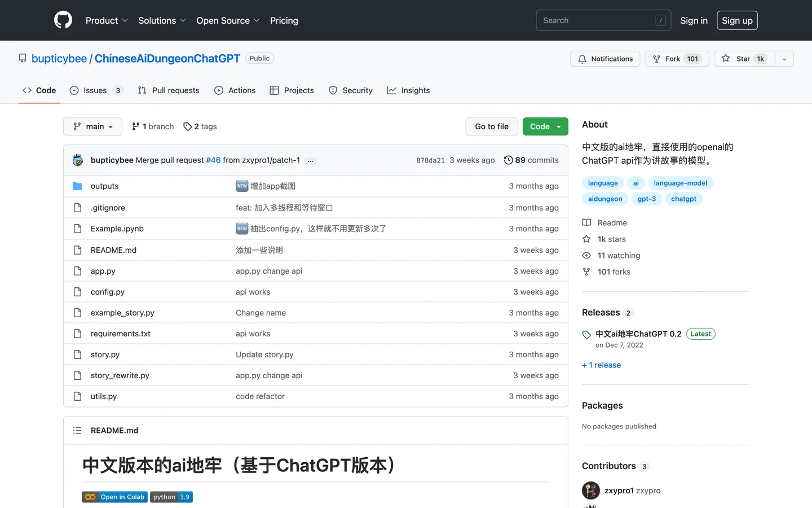
Task: Open the green Code dropdown button
Action: tap(545, 126)
